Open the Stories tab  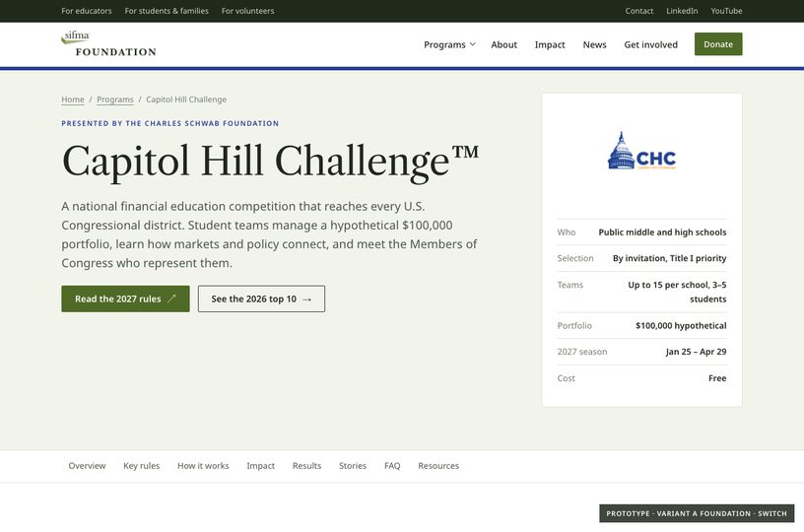point(353,466)
